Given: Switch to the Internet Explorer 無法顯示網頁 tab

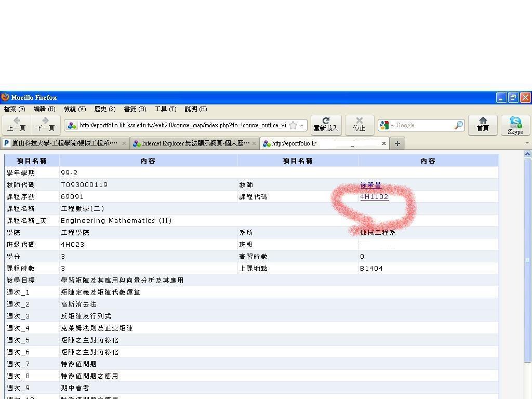Looking at the screenshot, I should tap(192, 143).
